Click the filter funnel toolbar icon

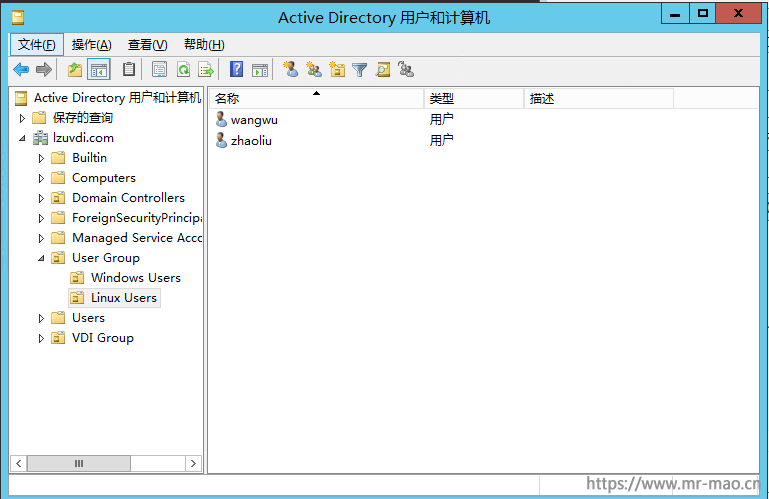(x=359, y=70)
